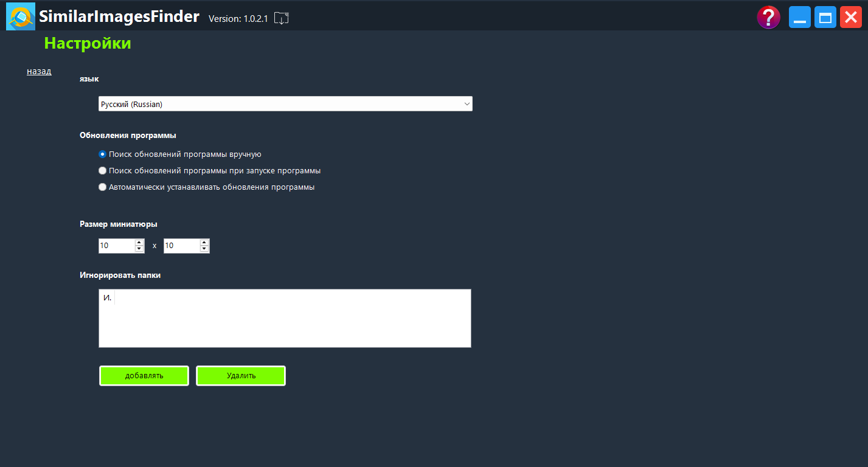Go back using the 'назад' link
This screenshot has height=467, width=868.
[39, 71]
